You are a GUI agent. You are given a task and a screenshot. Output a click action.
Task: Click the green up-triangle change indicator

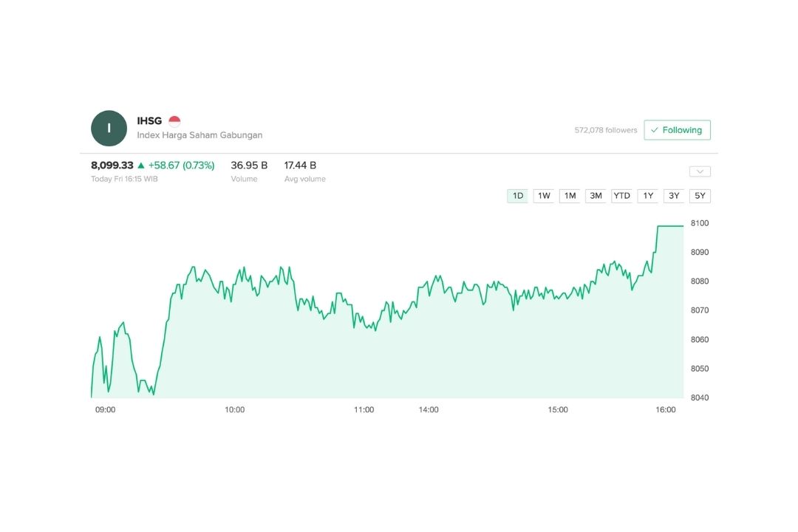[x=141, y=166]
